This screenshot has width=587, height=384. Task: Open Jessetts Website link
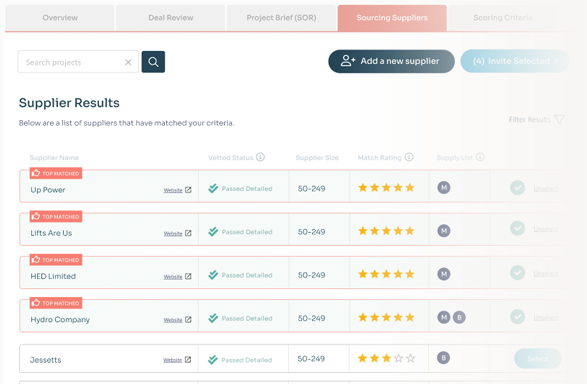(x=172, y=360)
